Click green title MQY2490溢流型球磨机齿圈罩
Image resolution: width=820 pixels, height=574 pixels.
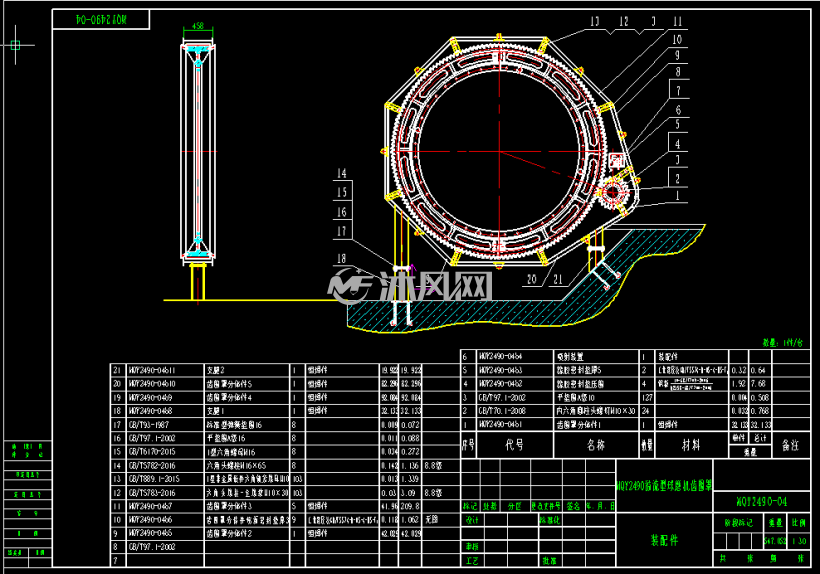(x=664, y=486)
